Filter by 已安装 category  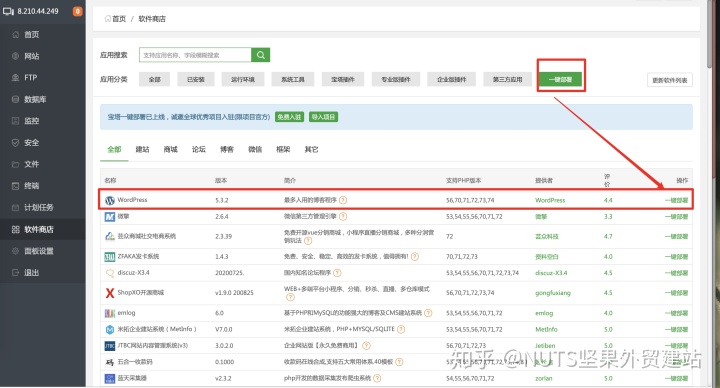tap(196, 79)
